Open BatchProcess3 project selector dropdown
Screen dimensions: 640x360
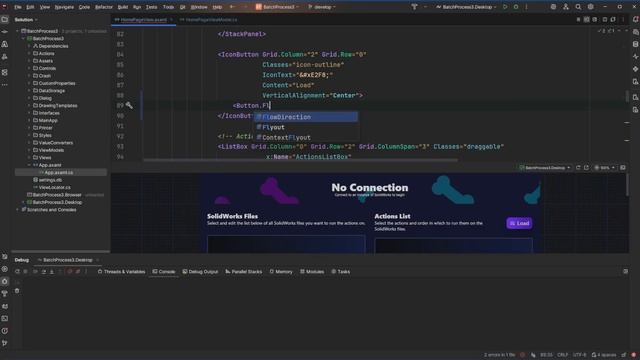pyautogui.click(x=278, y=7)
